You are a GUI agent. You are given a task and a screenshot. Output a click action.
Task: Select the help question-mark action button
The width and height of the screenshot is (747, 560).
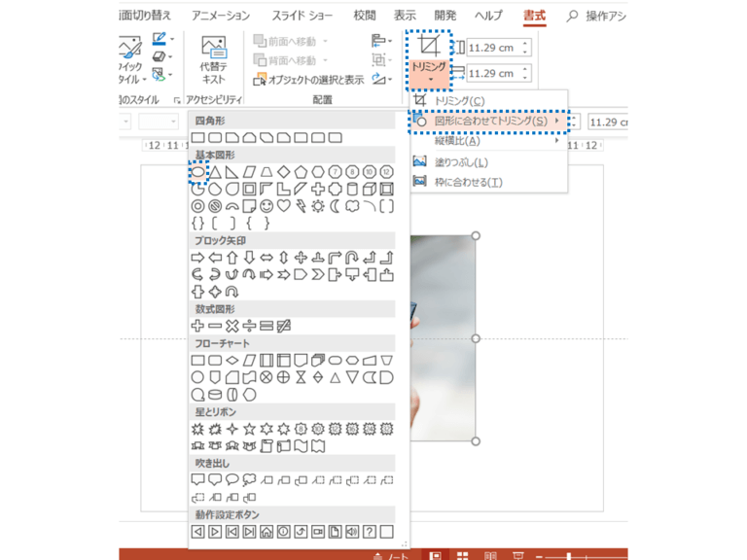370,532
